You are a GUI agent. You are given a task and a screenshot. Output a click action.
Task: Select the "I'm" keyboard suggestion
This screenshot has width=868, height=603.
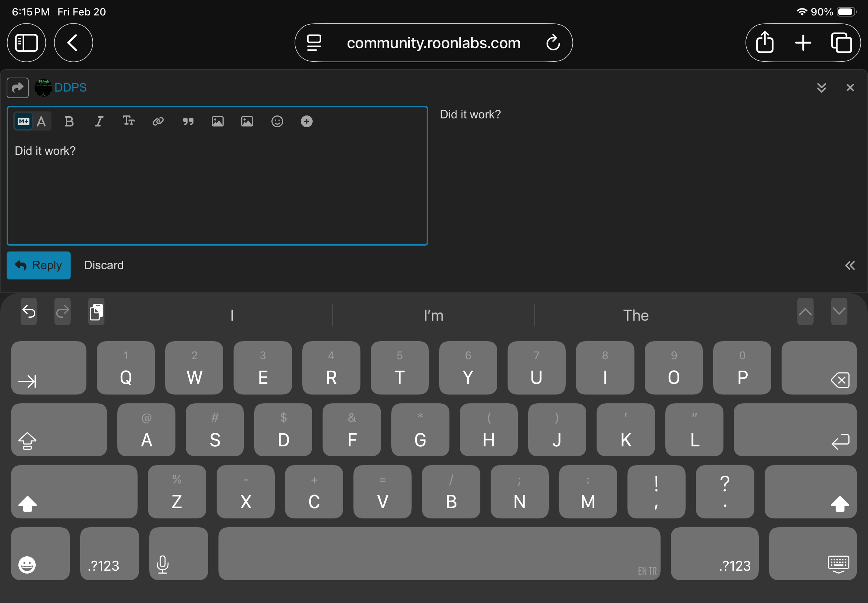click(x=433, y=315)
